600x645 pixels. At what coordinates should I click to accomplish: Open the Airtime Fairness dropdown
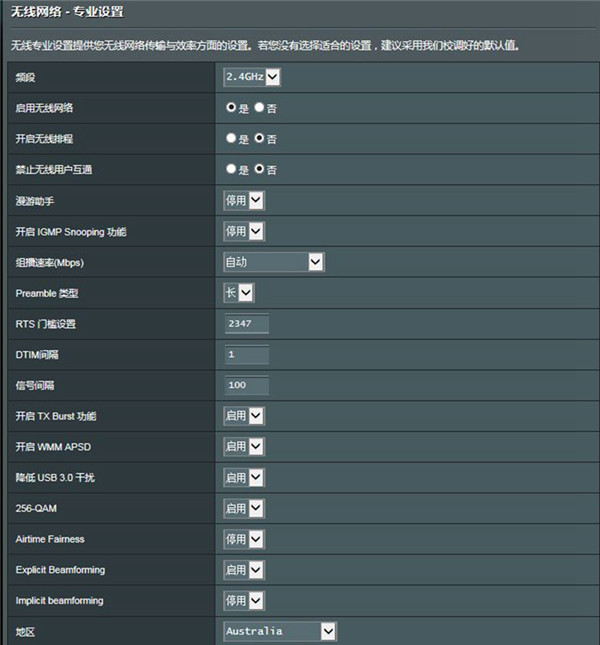[243, 539]
